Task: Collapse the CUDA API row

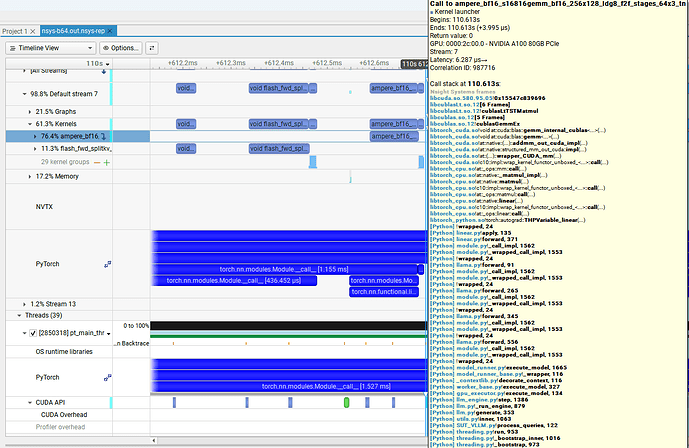Action: point(30,402)
